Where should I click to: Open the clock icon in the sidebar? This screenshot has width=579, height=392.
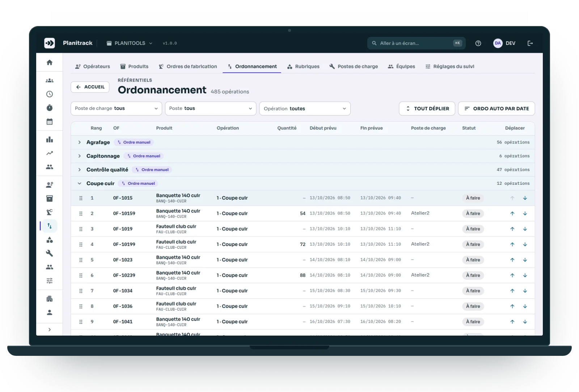pos(50,94)
